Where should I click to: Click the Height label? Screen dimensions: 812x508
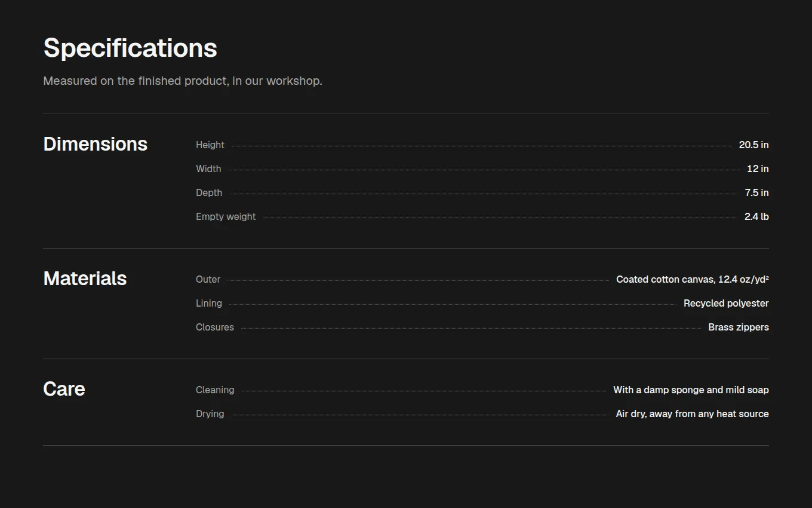(x=210, y=145)
